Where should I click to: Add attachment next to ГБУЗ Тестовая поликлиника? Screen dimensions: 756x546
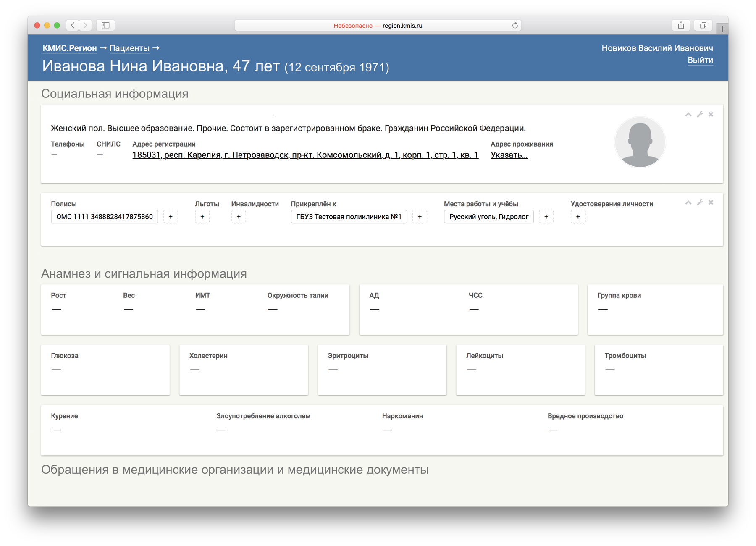coord(420,217)
